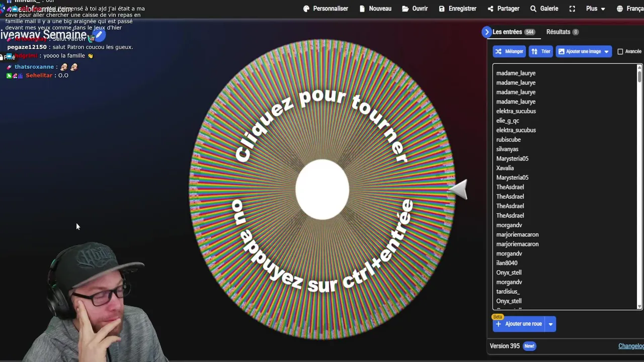The image size is (644, 362).
Task: Click the tardisius_ entry line
Action: click(x=508, y=292)
